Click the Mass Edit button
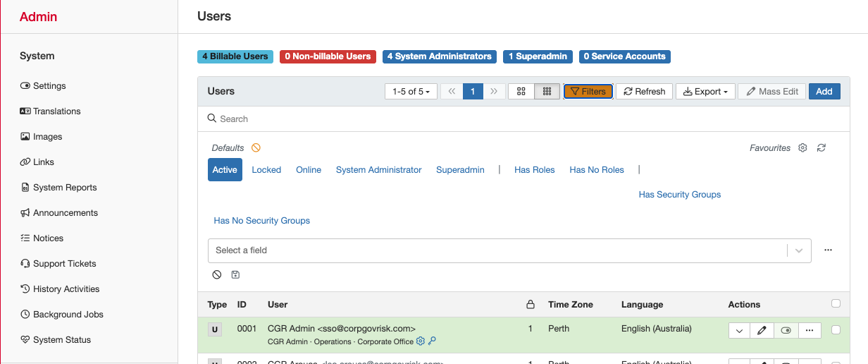868x364 pixels. click(772, 92)
